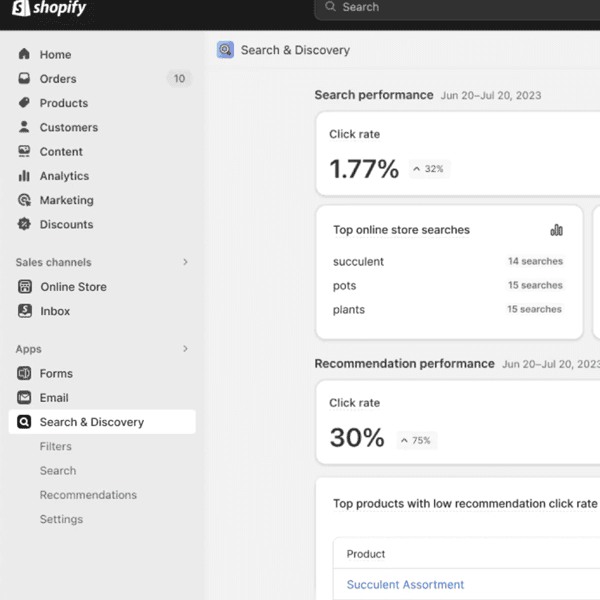600x600 pixels.
Task: Click the Product column header
Action: [x=366, y=554]
